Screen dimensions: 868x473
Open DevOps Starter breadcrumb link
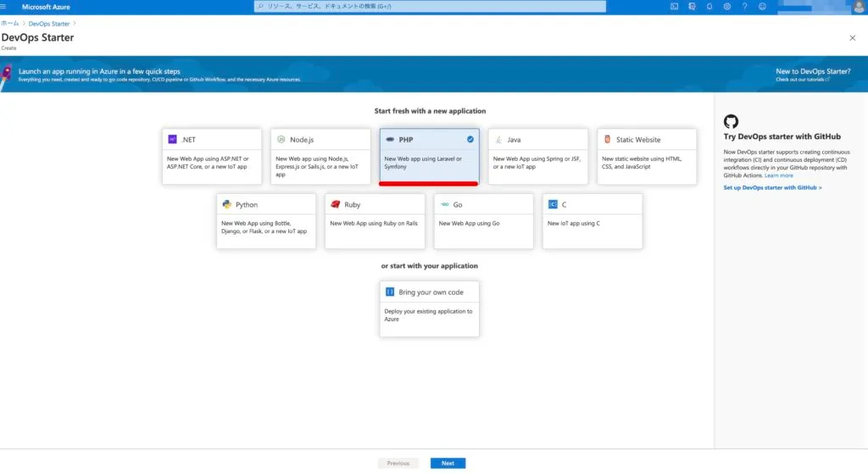pos(48,24)
